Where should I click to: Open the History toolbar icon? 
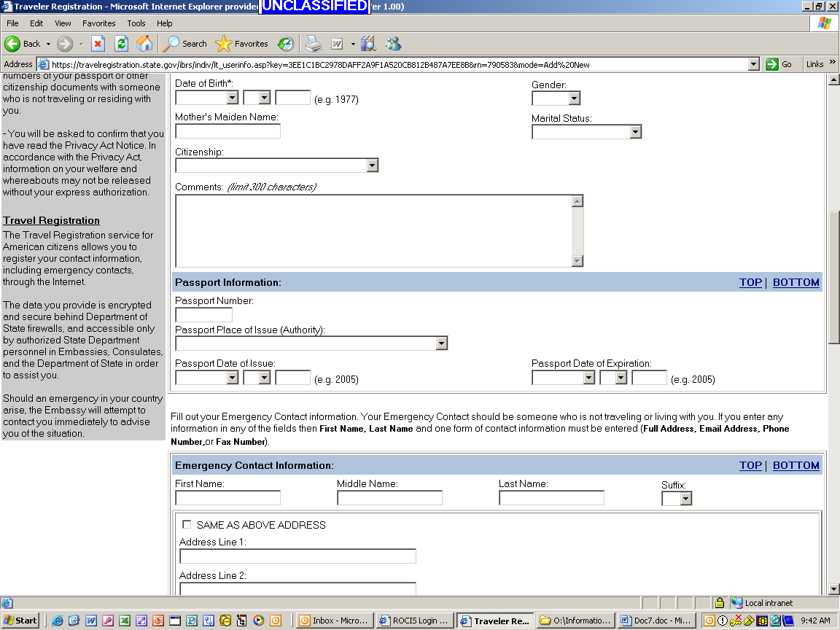286,44
